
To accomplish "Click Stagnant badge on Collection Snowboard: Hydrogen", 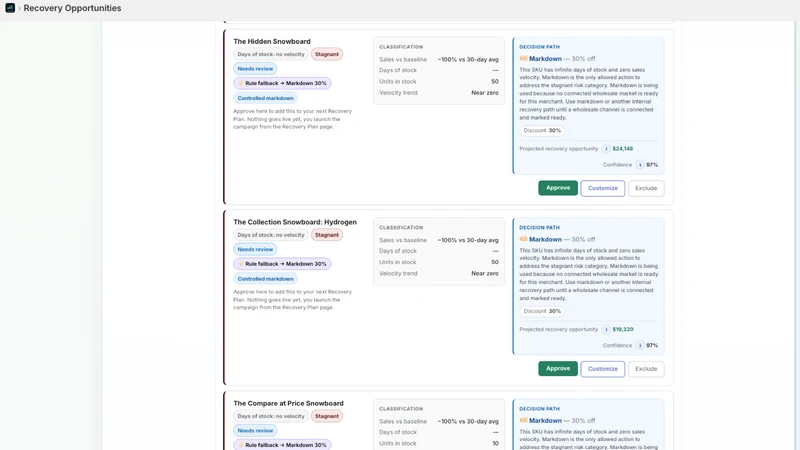I will pos(327,235).
